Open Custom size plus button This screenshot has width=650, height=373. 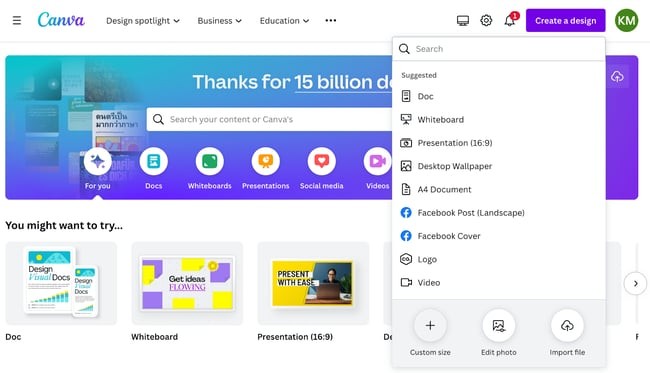tap(430, 326)
